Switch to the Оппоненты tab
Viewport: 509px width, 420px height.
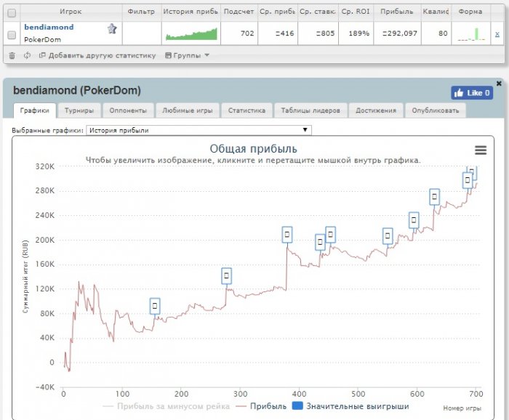tap(128, 110)
